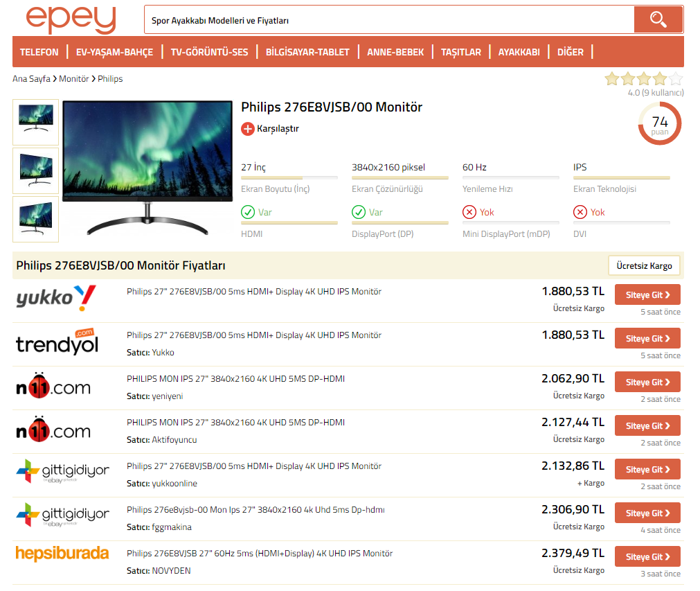Open the BİLGİSAYAR-TABLET menu

[x=307, y=52]
